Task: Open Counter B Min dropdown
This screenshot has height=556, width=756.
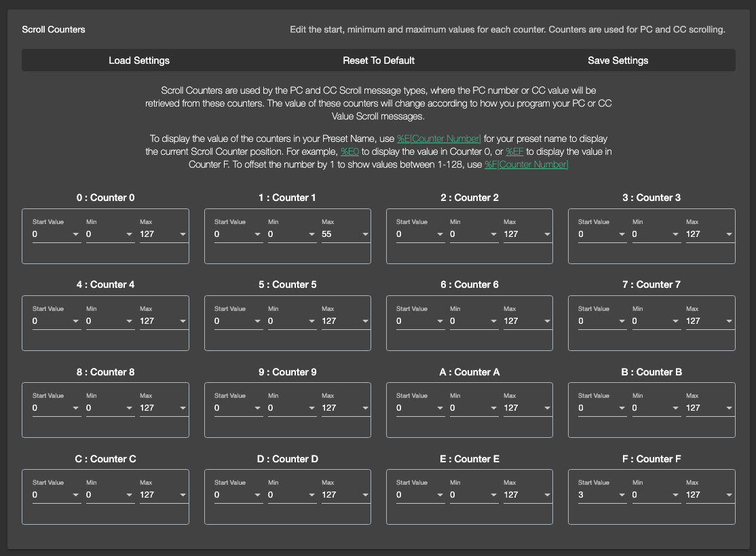Action: click(x=656, y=408)
